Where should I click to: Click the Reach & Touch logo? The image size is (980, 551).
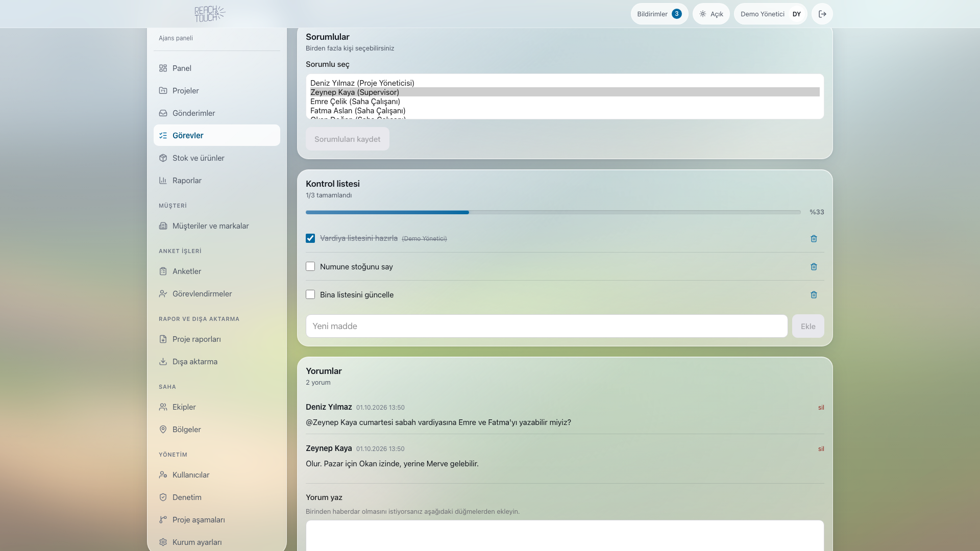click(x=210, y=14)
